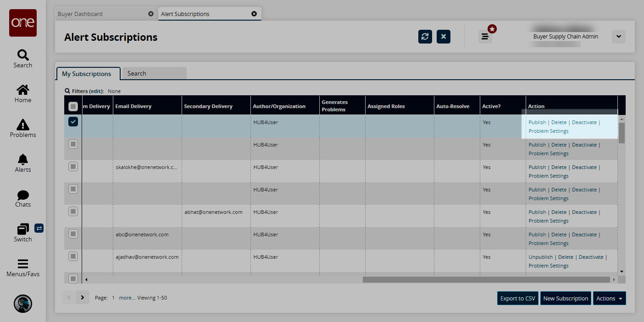The height and width of the screenshot is (322, 644).
Task: Click Publish in the first row
Action: [x=537, y=122]
